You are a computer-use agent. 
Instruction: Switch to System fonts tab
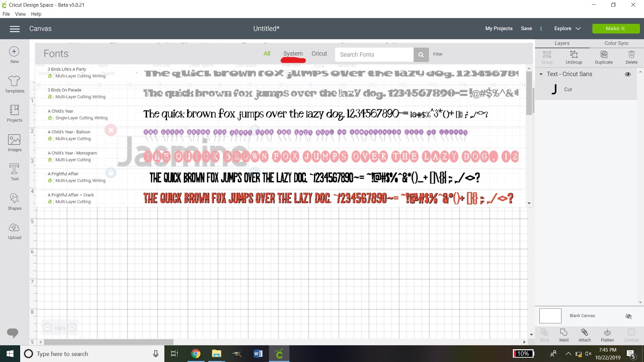tap(293, 53)
